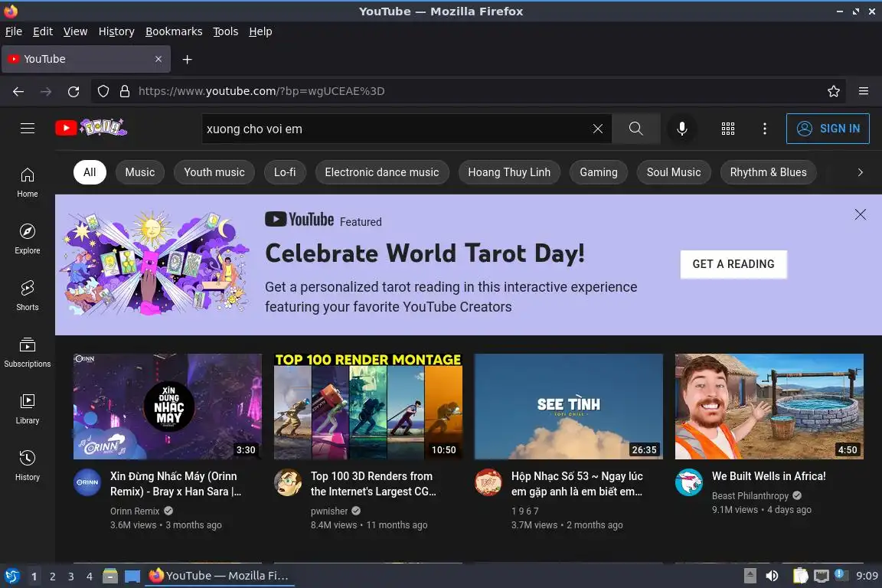Dismiss the World Tarot Day banner

coord(860,214)
